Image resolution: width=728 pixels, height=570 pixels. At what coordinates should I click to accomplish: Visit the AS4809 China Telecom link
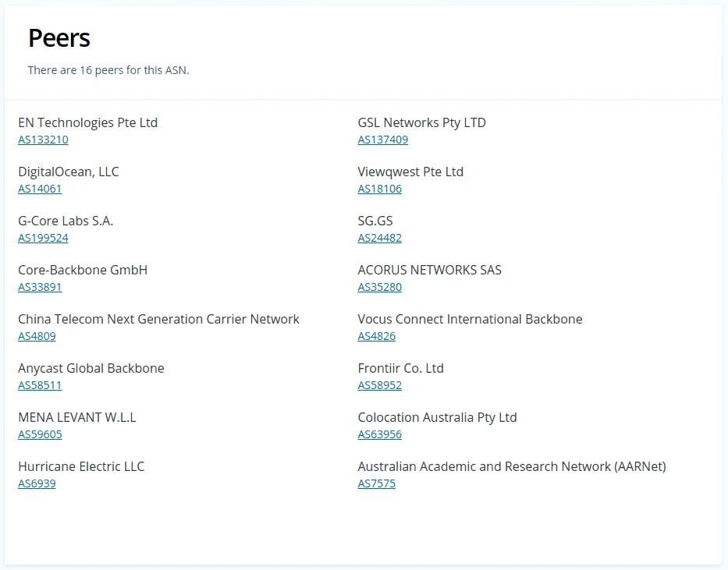click(x=37, y=336)
